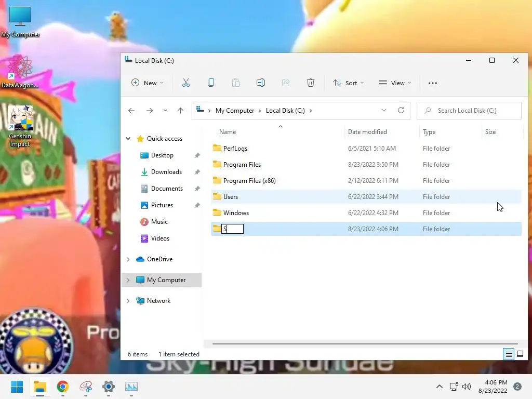
Task: Expand address bar history dropdown
Action: (x=384, y=110)
